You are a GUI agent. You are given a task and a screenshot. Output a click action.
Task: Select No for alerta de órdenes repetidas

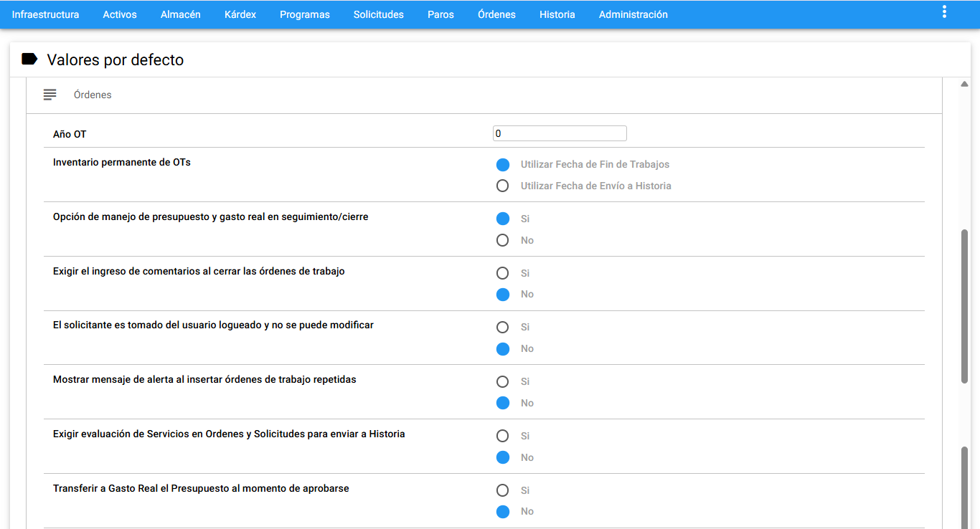tap(503, 403)
